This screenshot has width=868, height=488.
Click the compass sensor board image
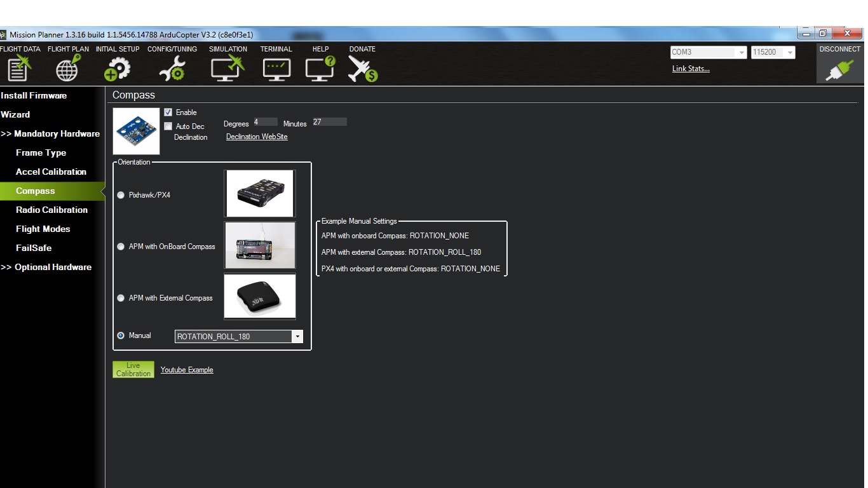coord(137,131)
